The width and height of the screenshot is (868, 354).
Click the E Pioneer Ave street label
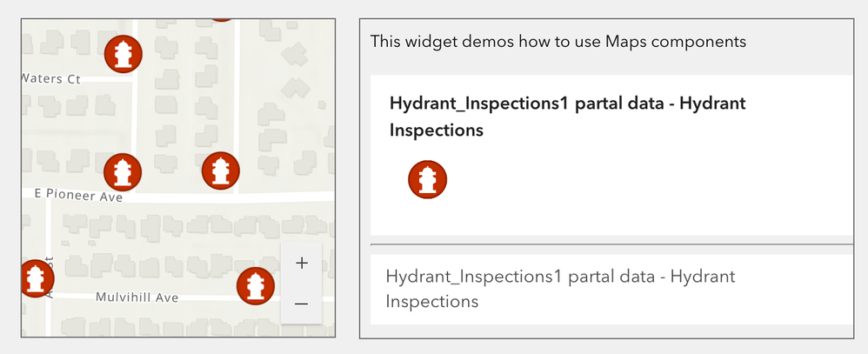[x=77, y=197]
